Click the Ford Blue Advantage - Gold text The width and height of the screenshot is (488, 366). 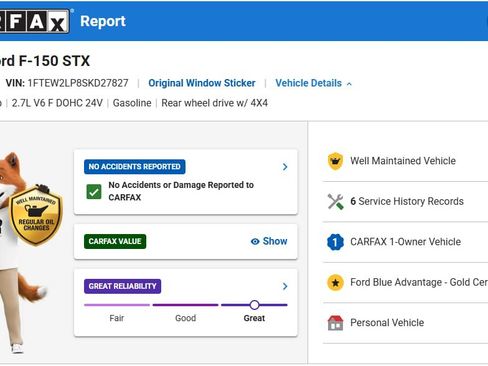(419, 282)
